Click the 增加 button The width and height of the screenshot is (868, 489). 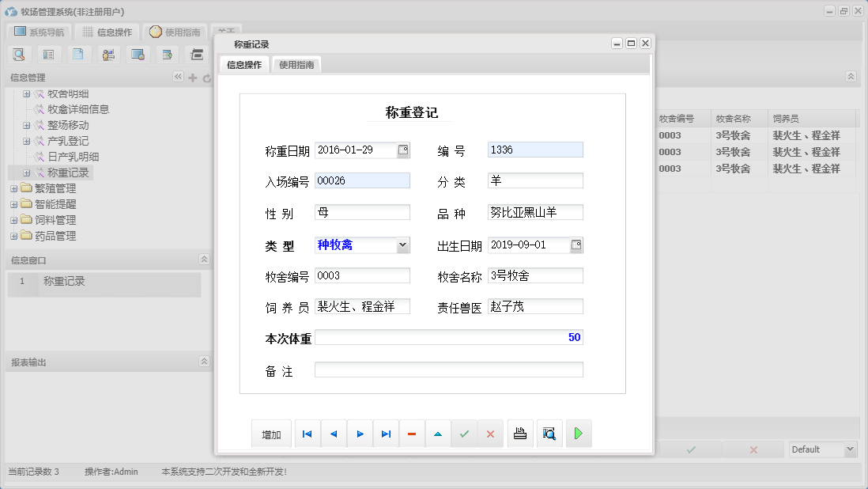click(271, 434)
